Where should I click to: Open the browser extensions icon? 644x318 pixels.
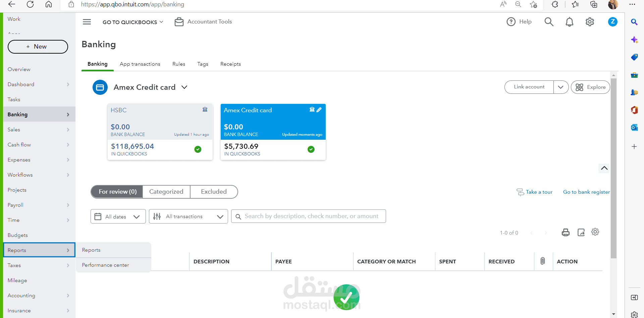pos(555,4)
